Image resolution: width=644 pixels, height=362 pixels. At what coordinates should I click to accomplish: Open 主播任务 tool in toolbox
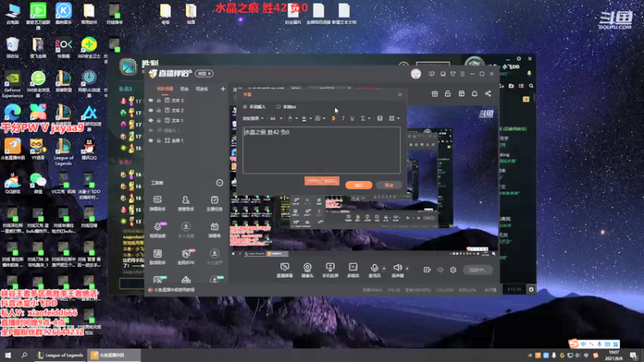pos(214,204)
